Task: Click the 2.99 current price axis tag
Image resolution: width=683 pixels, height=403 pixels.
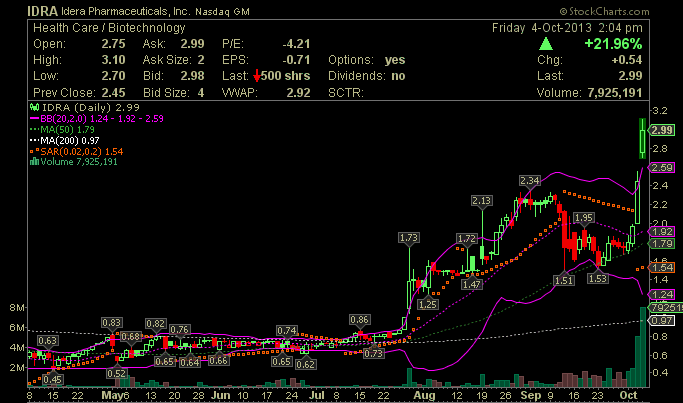Action: click(662, 130)
